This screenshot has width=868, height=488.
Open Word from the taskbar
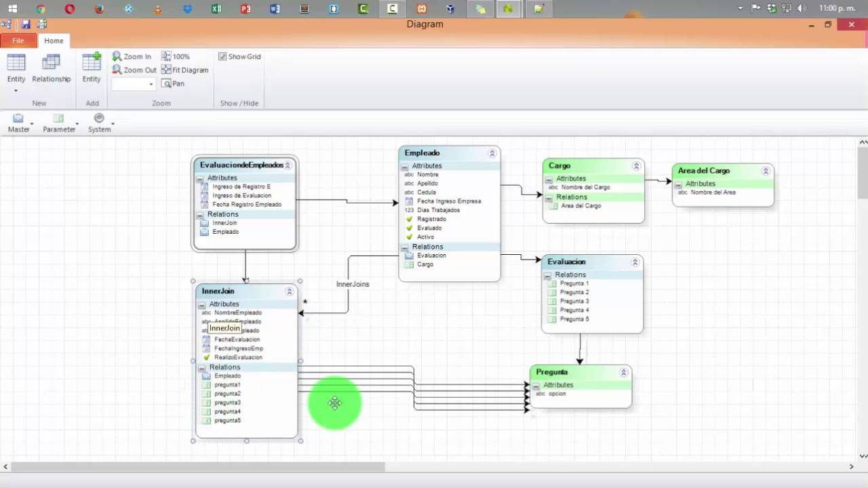[275, 9]
